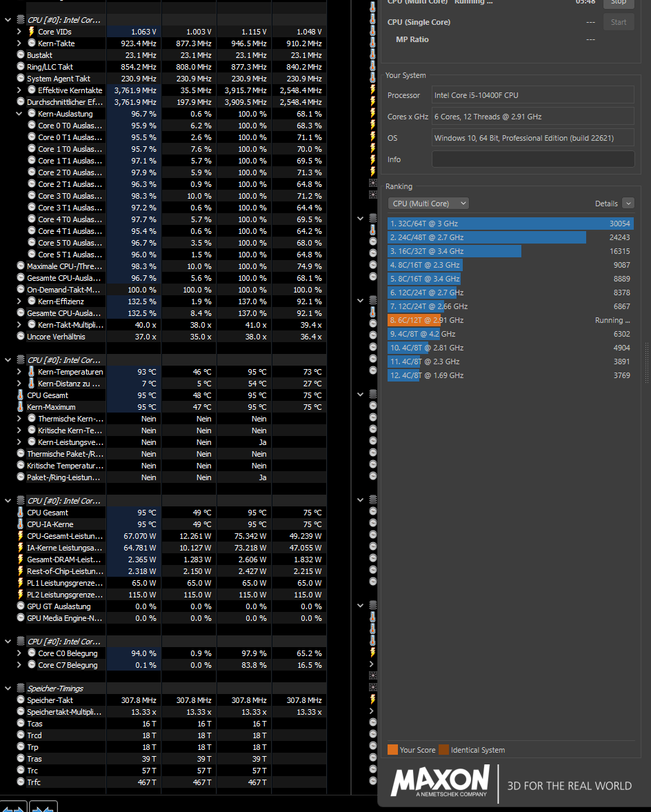
Task: Click the lightning icon beside Core VIDs
Action: 32,32
